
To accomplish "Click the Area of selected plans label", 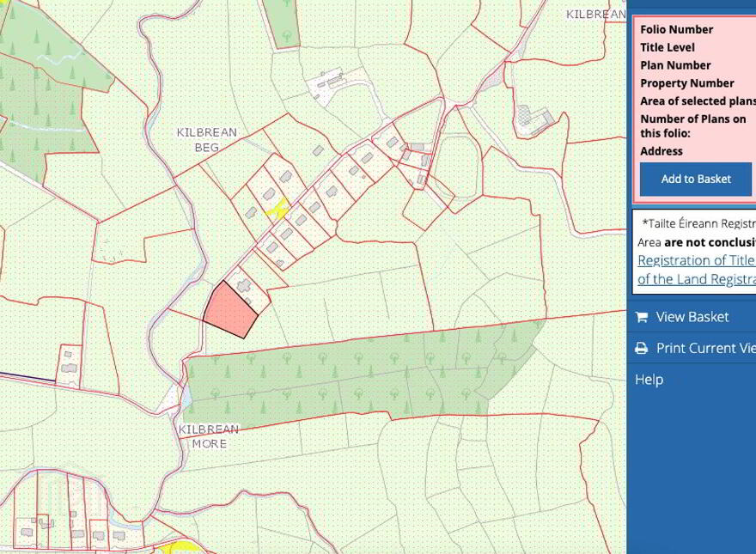I will 698,100.
